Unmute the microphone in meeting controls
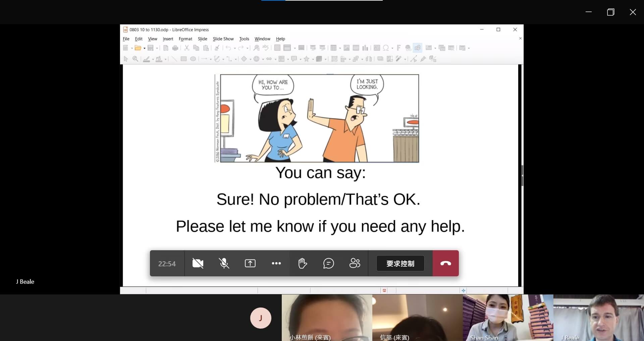Viewport: 644px width, 341px height. click(x=224, y=264)
